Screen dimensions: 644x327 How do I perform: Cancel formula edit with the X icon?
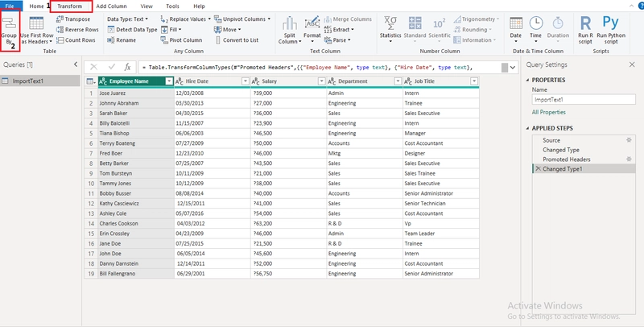[93, 67]
